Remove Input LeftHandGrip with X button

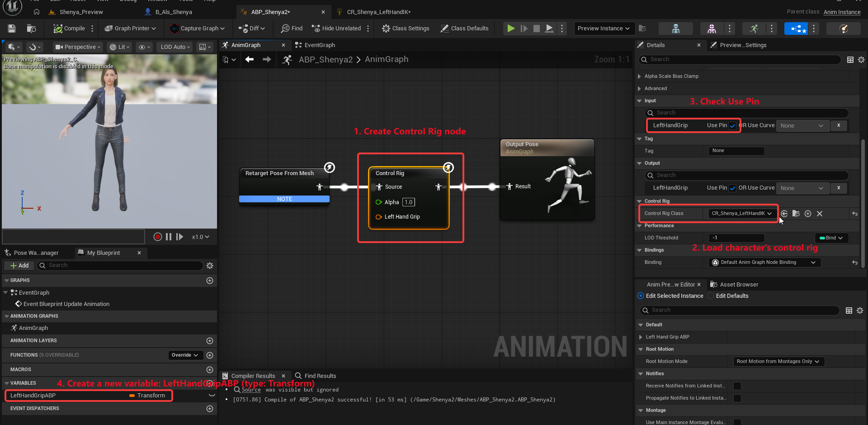click(x=839, y=125)
